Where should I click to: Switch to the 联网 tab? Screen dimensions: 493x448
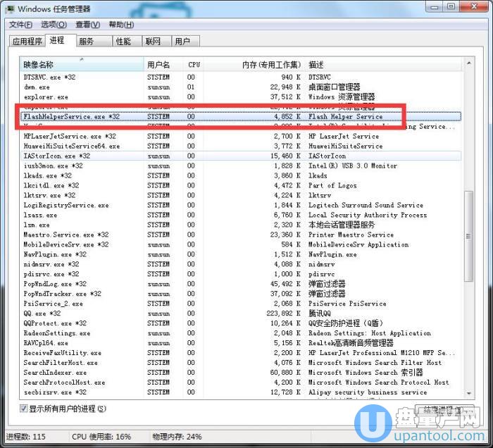coord(153,42)
